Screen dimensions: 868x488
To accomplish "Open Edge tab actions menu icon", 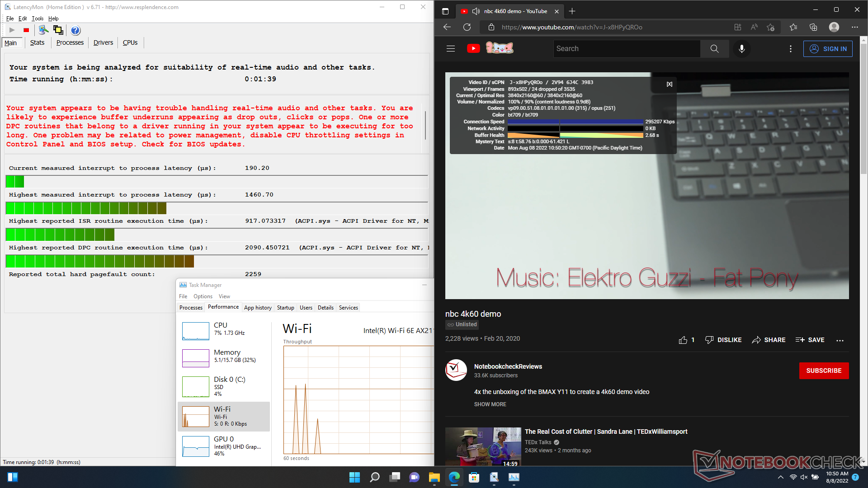I will pos(445,11).
